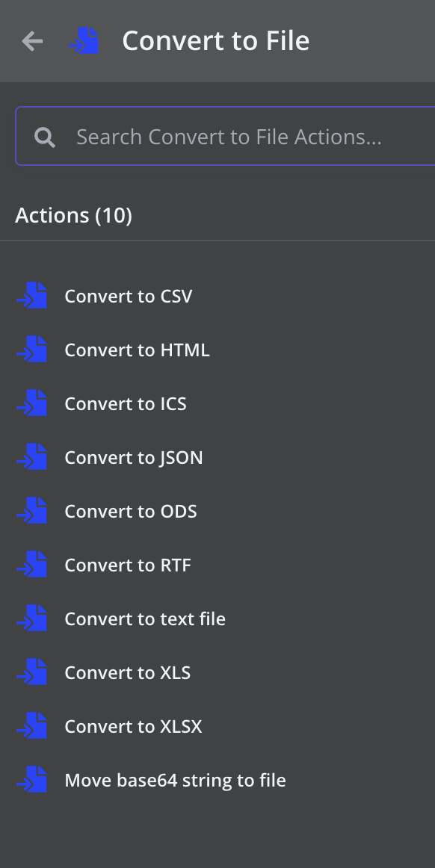The height and width of the screenshot is (868, 435).
Task: Click the file icon beside Convert to XLSX
Action: [31, 725]
